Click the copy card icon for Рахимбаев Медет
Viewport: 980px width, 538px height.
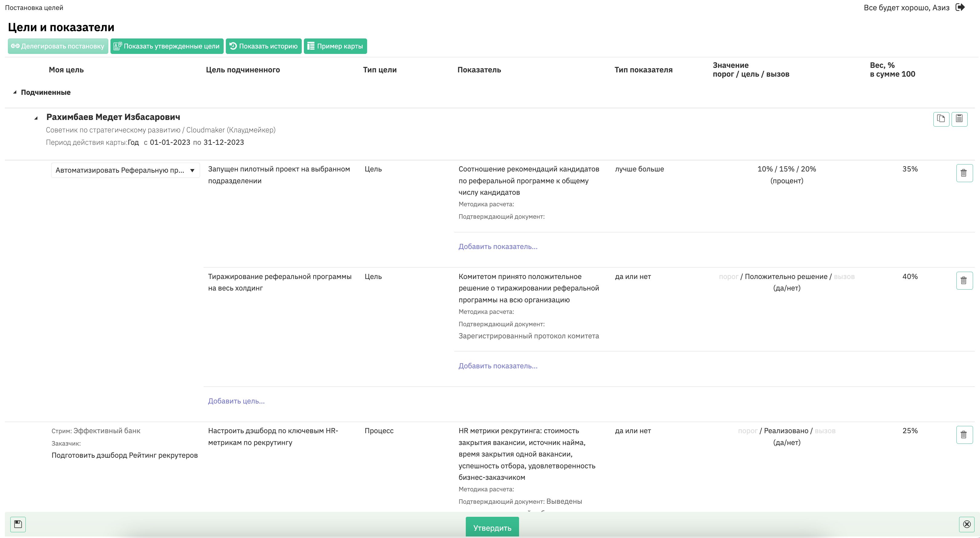(941, 119)
